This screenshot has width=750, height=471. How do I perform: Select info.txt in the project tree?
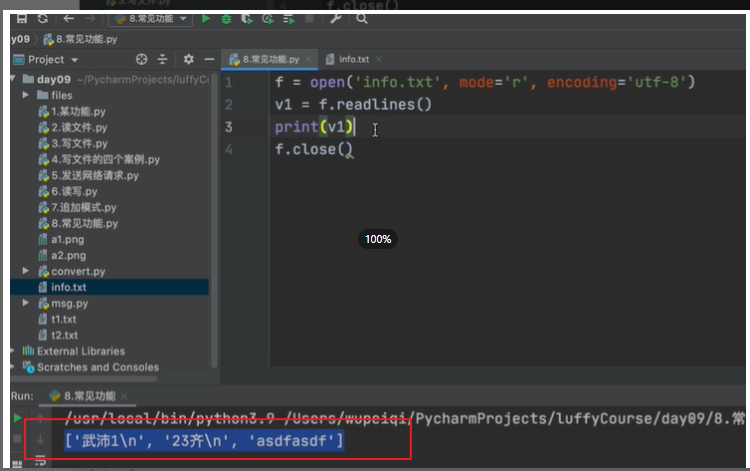click(x=69, y=287)
